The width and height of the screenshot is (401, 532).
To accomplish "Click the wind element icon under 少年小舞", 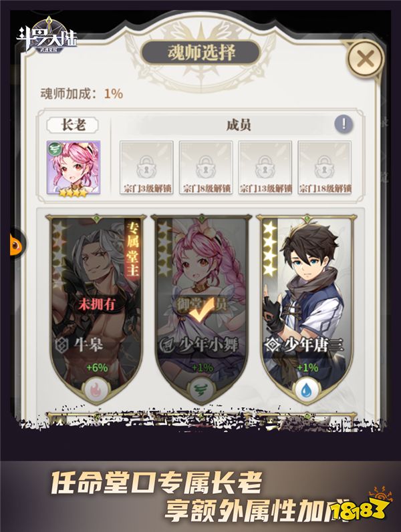I will [x=203, y=389].
